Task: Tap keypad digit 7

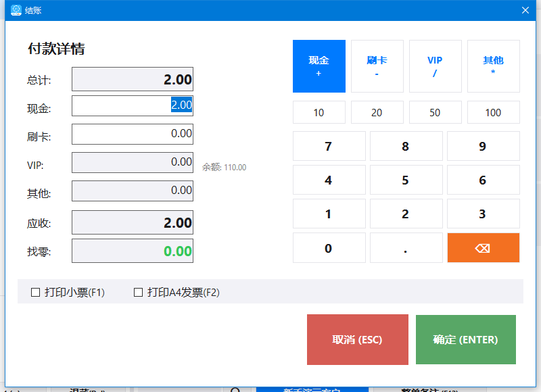Action: (x=329, y=146)
